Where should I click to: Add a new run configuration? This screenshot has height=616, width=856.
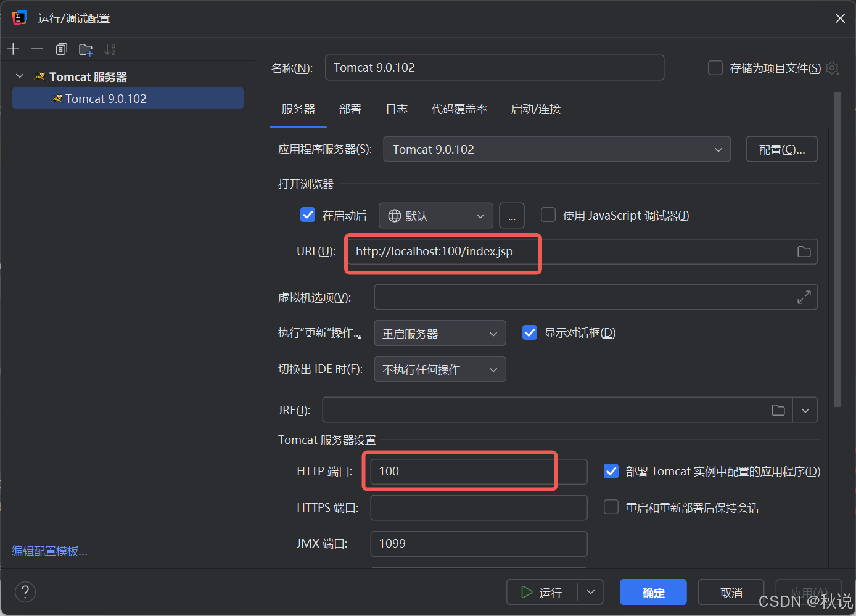(x=14, y=49)
